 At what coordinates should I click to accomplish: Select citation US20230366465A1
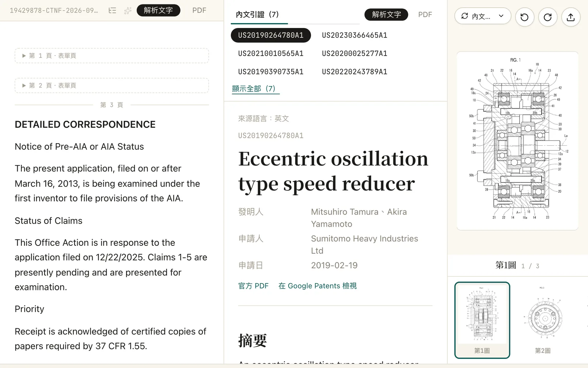click(355, 35)
